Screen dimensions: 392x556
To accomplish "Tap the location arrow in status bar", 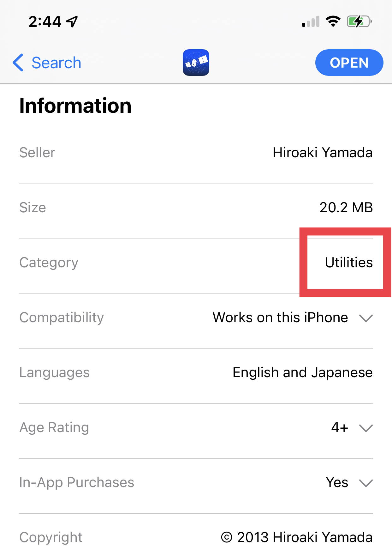I will pyautogui.click(x=72, y=21).
